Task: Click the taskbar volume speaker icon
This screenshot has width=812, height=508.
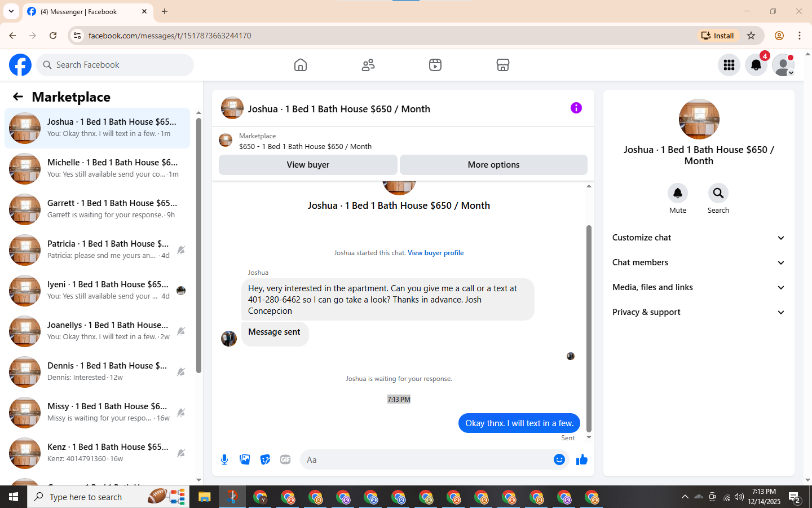Action: pos(739,497)
